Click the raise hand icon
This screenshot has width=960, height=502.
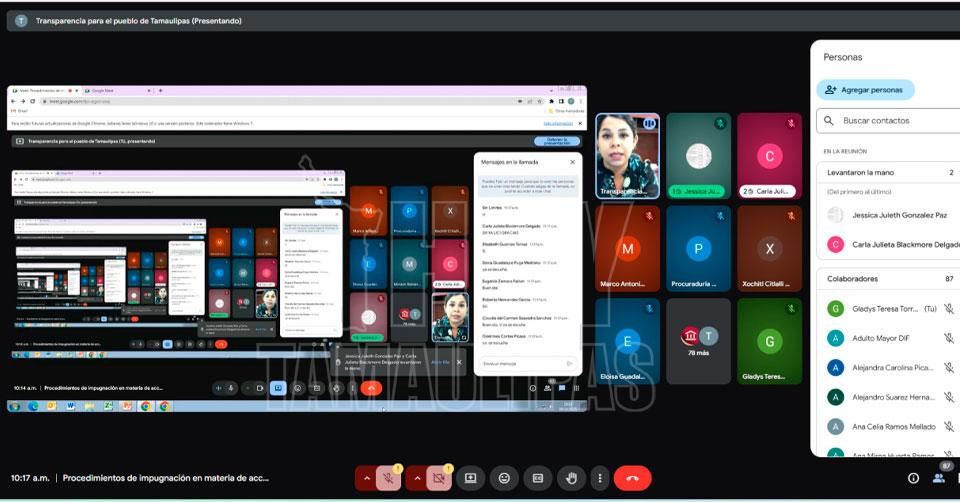570,478
